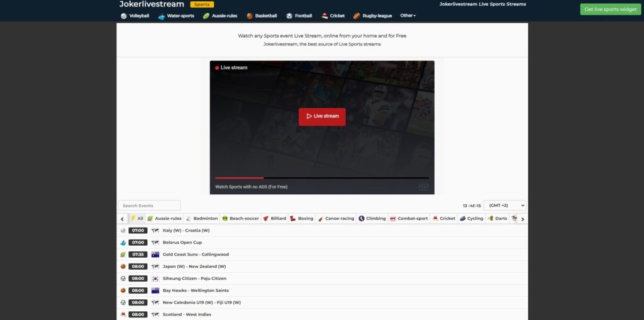This screenshot has width=644, height=320.
Task: Click the red Live stream play button
Action: (322, 117)
